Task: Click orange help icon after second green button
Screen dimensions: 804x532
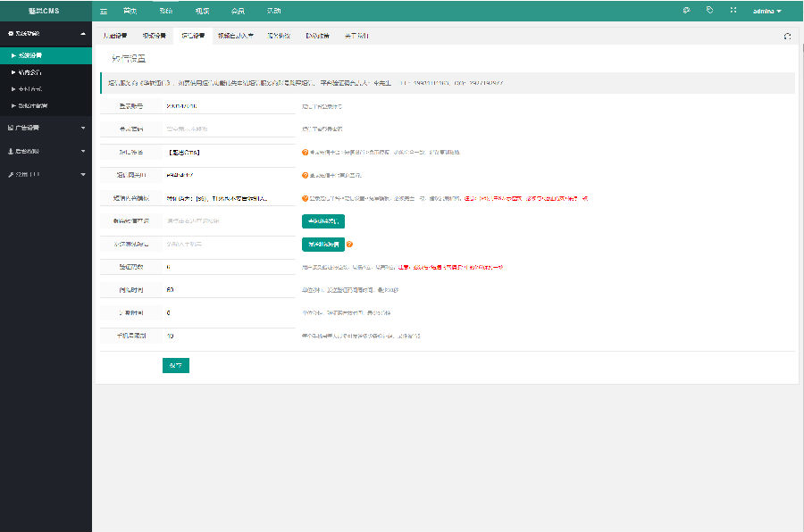Action: tap(349, 245)
